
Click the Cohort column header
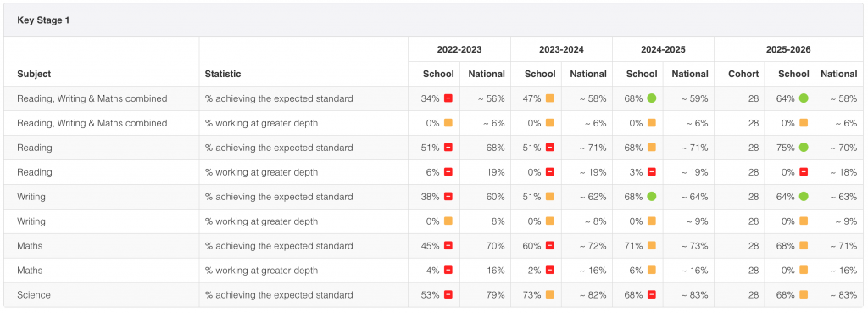[x=743, y=74]
